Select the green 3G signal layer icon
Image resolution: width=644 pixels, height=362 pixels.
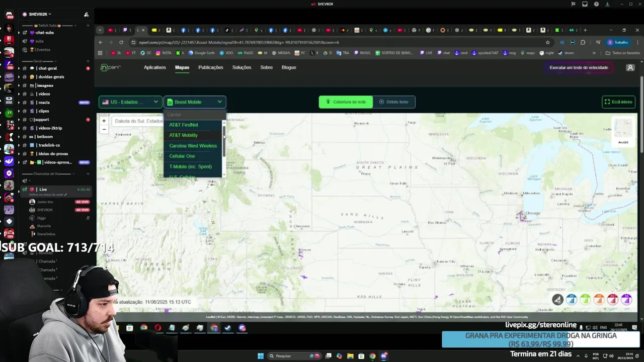585,300
